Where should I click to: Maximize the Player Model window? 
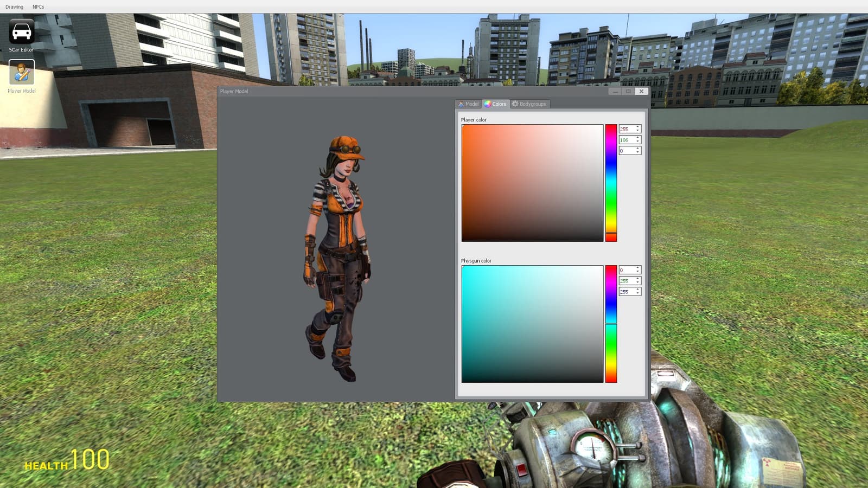point(628,91)
